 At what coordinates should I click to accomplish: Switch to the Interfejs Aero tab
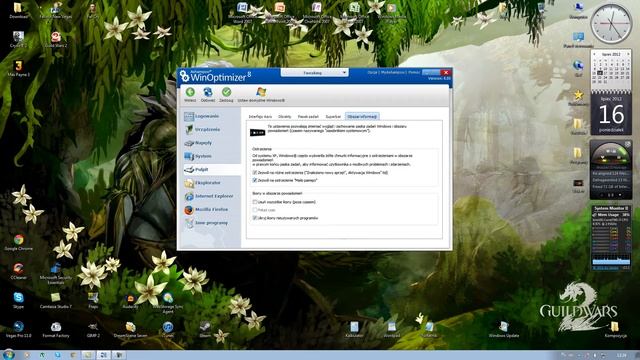point(260,117)
